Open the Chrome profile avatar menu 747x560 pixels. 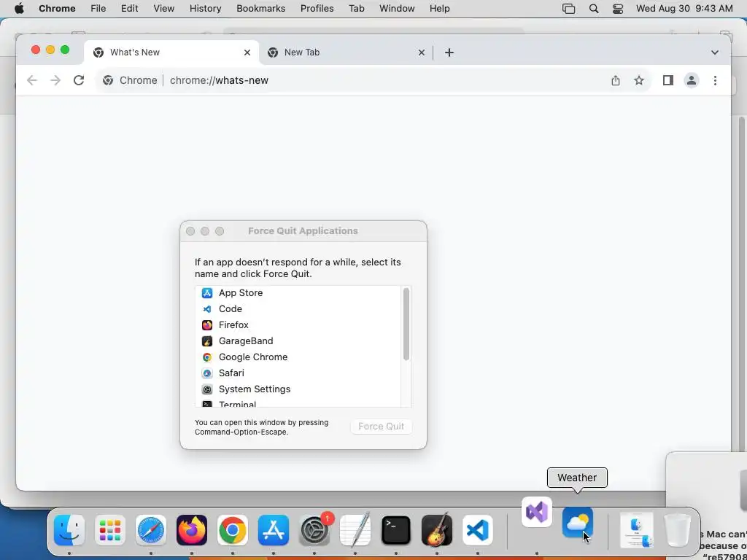692,80
